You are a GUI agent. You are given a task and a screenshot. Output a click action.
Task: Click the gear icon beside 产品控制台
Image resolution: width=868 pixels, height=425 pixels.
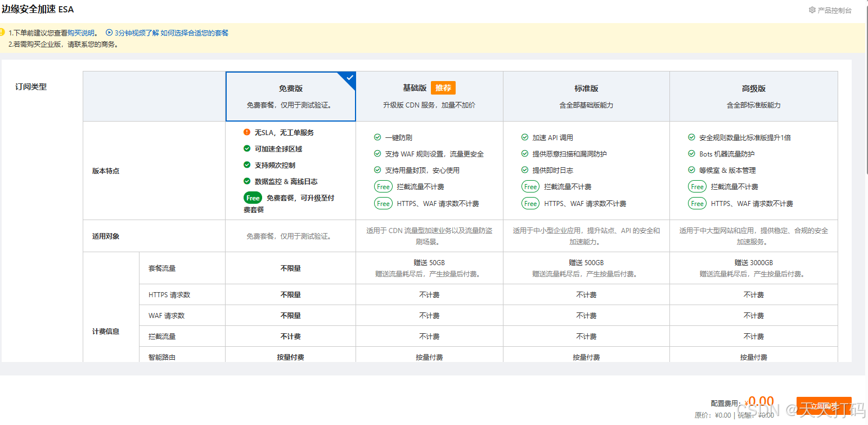(x=812, y=10)
